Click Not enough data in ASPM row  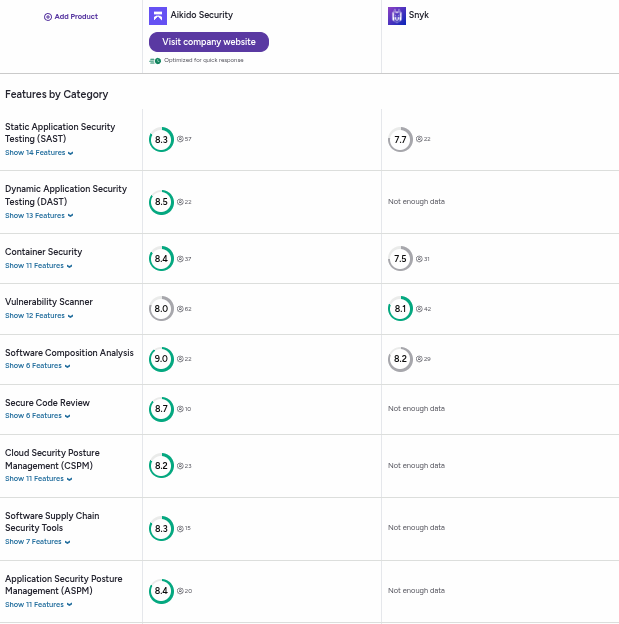pos(416,591)
